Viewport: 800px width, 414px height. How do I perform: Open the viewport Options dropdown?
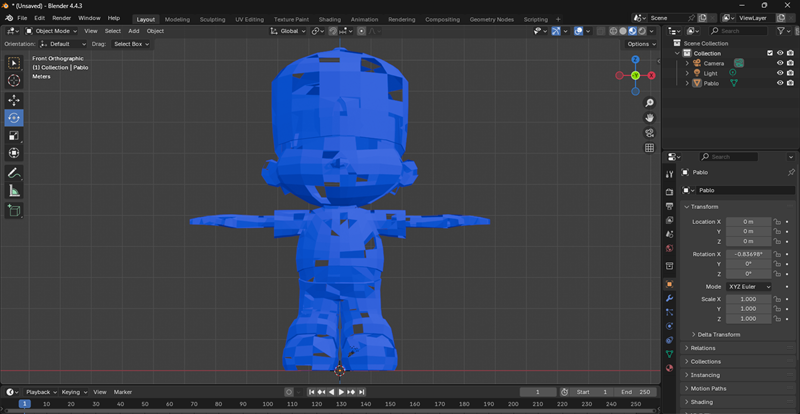(642, 44)
